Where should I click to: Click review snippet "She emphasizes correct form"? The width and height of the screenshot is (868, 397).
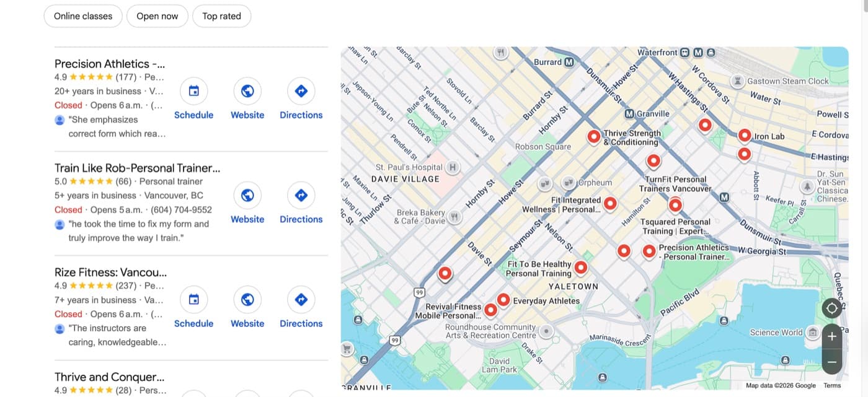click(117, 126)
